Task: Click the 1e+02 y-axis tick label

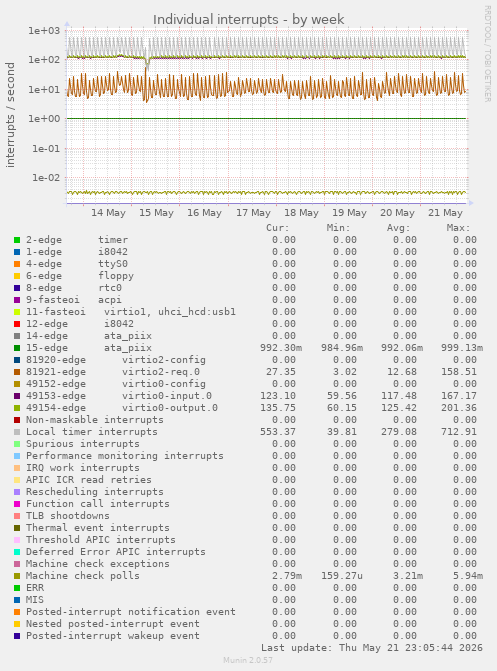Action: pyautogui.click(x=45, y=59)
